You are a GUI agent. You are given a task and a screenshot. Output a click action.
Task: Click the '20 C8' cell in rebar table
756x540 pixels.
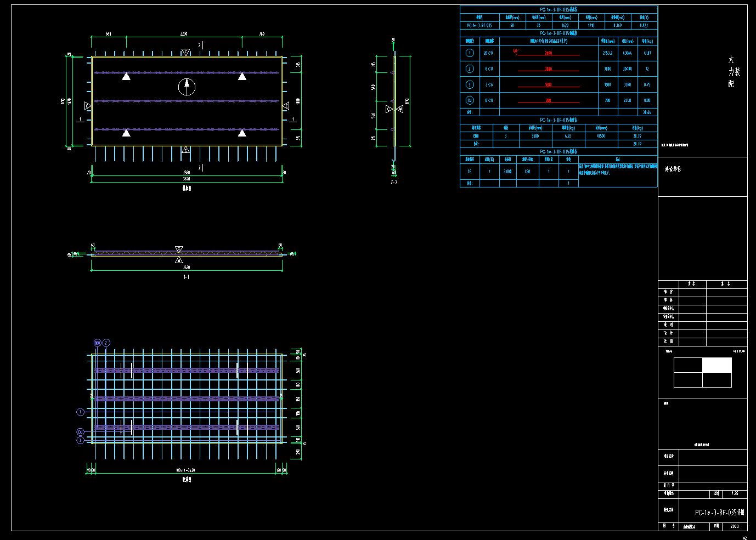[x=489, y=53]
